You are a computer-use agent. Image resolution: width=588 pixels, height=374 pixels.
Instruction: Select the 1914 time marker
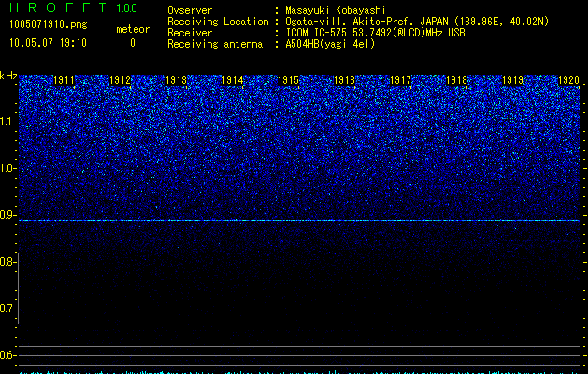(233, 80)
